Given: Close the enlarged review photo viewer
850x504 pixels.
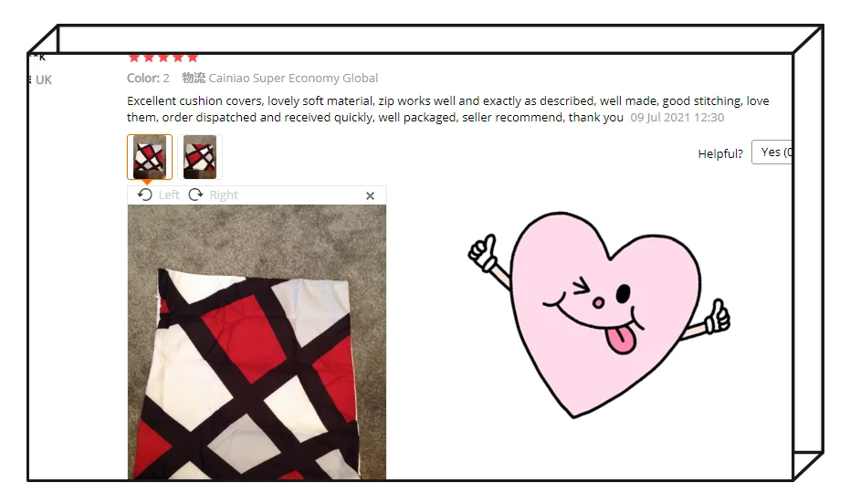Looking at the screenshot, I should pos(371,195).
